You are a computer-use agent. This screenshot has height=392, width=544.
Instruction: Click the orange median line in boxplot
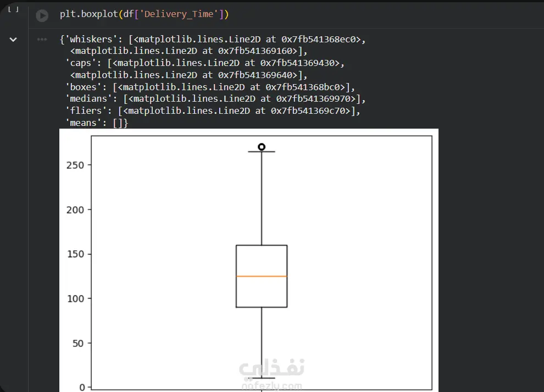(x=262, y=277)
